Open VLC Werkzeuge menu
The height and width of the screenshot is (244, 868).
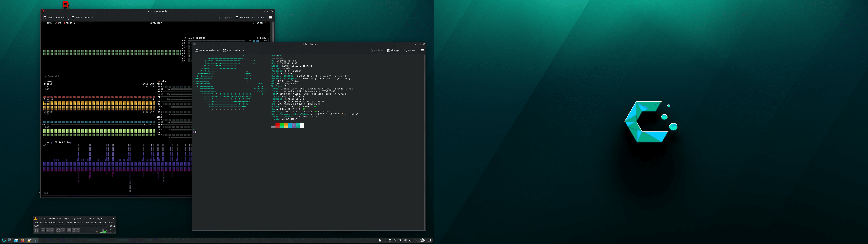[x=91, y=223]
